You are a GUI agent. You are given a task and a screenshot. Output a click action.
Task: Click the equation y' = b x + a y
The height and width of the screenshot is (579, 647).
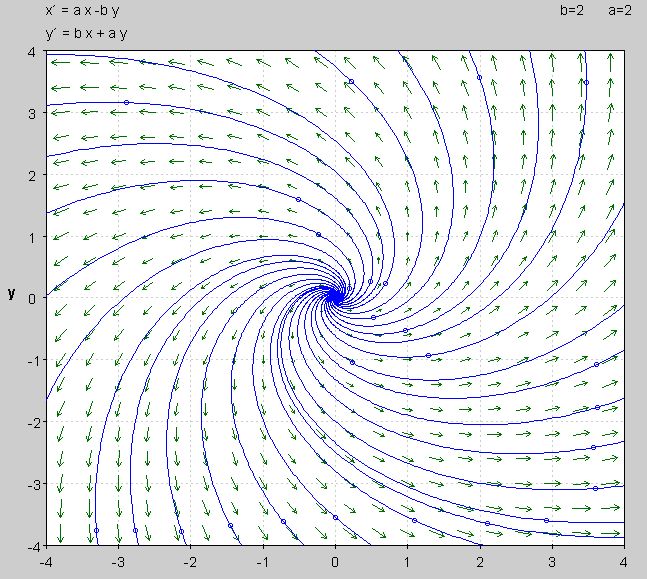pyautogui.click(x=86, y=33)
